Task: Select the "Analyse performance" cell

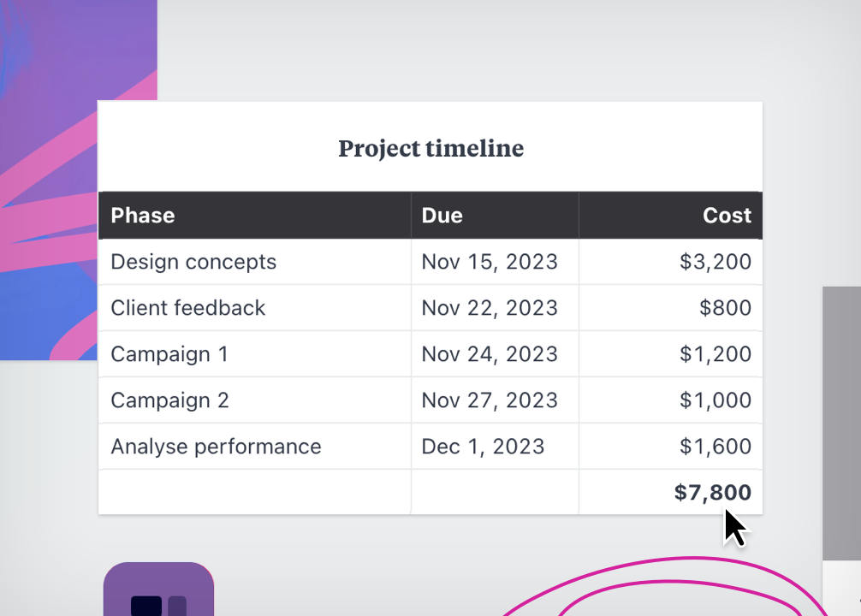Action: [216, 447]
